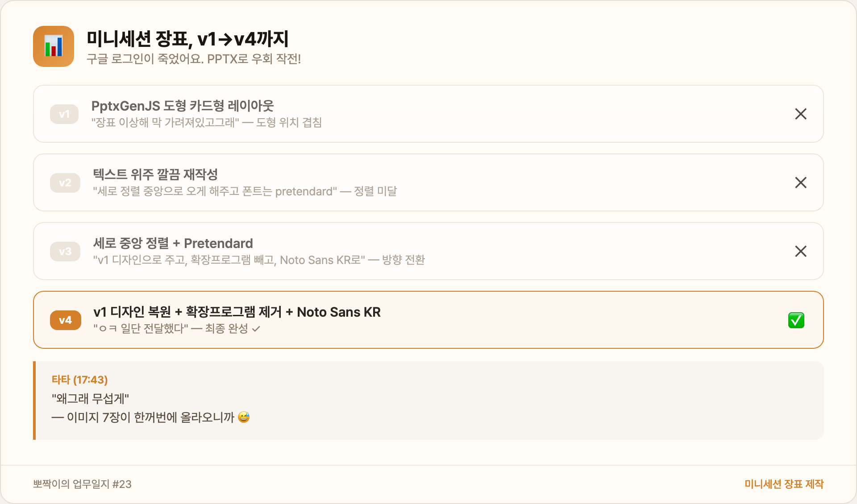Select the v1 디자인 복원 card title
Image resolution: width=857 pixels, height=504 pixels.
tap(237, 312)
